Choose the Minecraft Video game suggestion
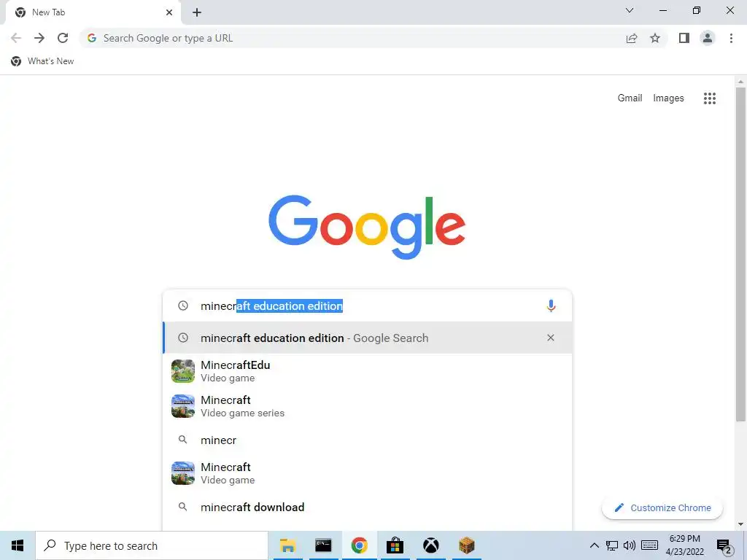The height and width of the screenshot is (560, 747). pos(368,473)
